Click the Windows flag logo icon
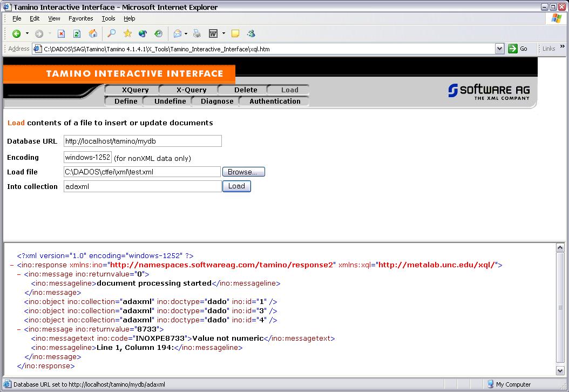The height and width of the screenshot is (392, 569). (x=556, y=18)
